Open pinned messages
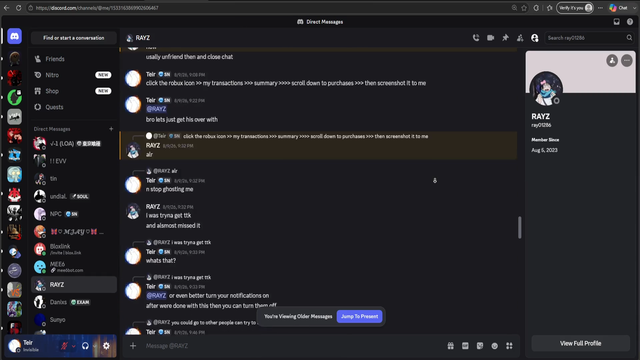 coord(505,38)
